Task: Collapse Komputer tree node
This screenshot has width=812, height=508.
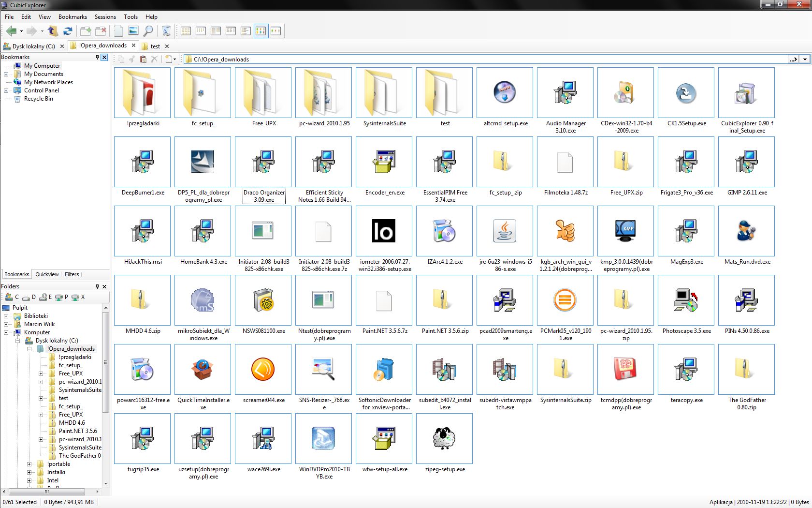Action: pos(6,332)
